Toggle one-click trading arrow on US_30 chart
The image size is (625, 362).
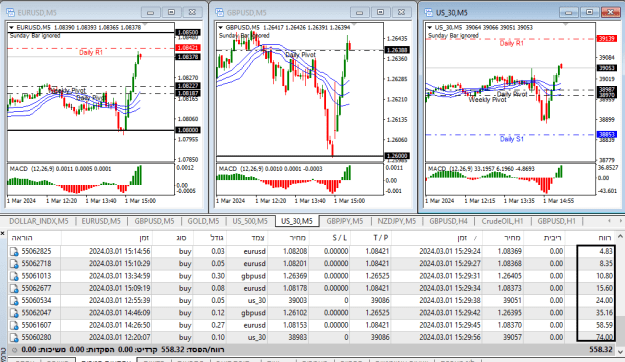(429, 28)
